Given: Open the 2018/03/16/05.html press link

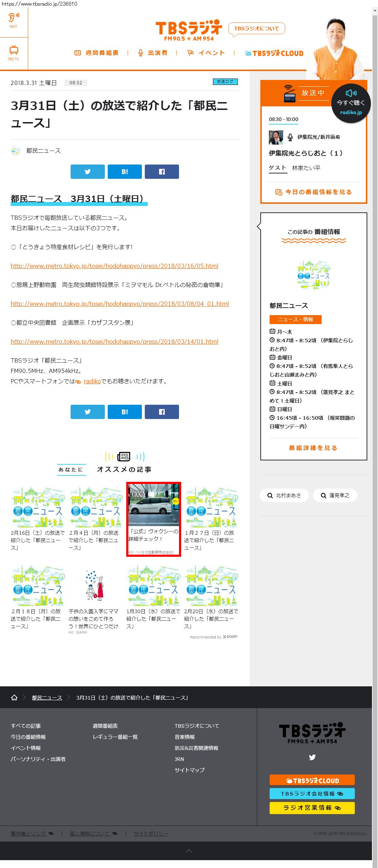Looking at the screenshot, I should (114, 266).
